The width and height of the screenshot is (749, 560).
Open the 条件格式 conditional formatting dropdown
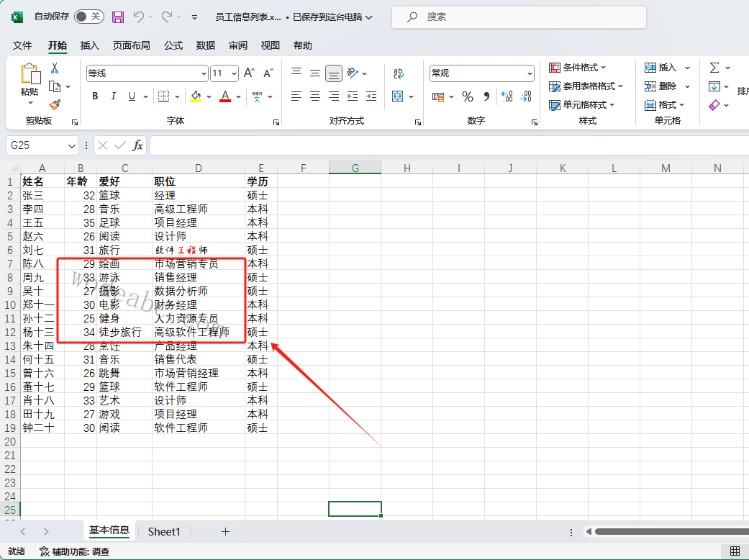click(578, 68)
